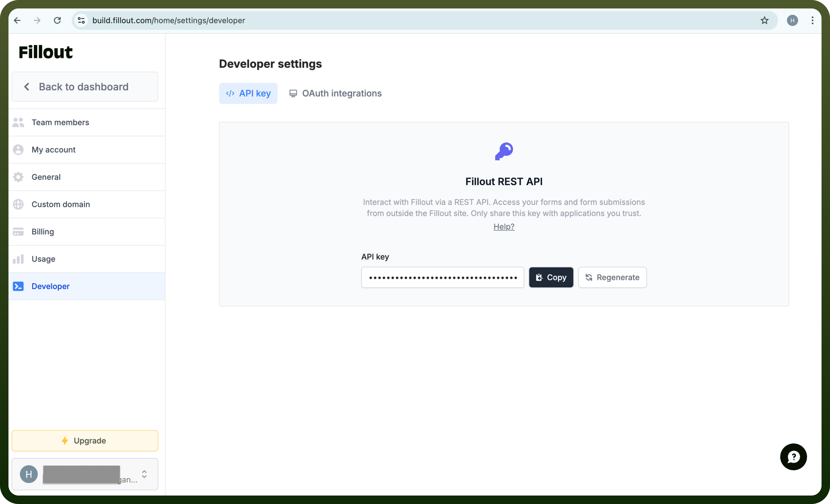Click the Fillout REST API title
The height and width of the screenshot is (504, 830).
coord(504,182)
